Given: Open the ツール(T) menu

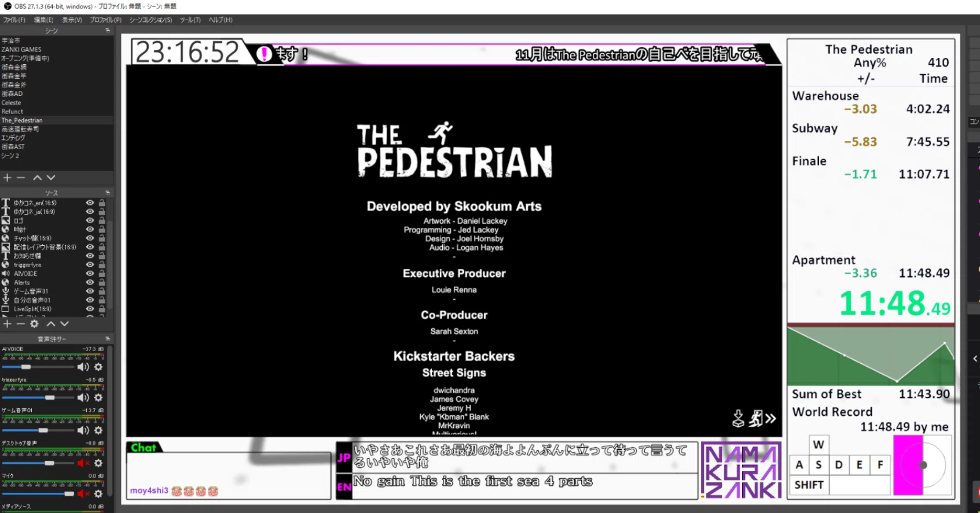Looking at the screenshot, I should (x=190, y=20).
